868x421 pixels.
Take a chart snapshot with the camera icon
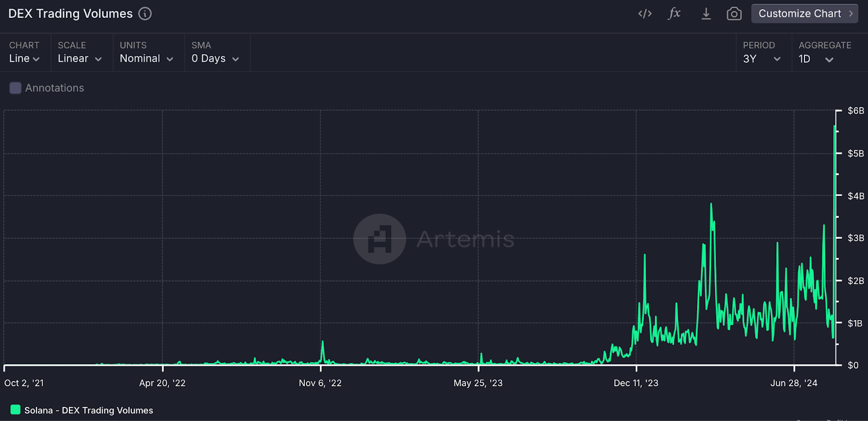(734, 14)
